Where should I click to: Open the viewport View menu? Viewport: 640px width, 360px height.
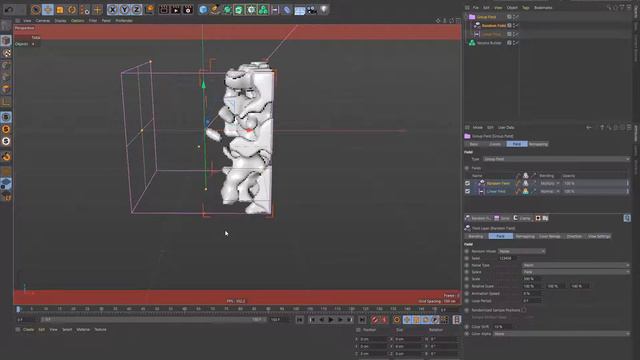27,20
